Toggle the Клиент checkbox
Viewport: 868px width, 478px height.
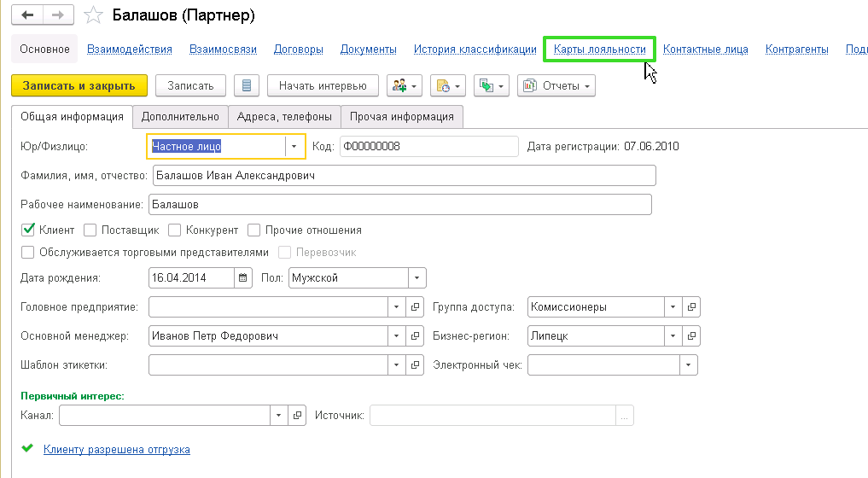point(28,230)
